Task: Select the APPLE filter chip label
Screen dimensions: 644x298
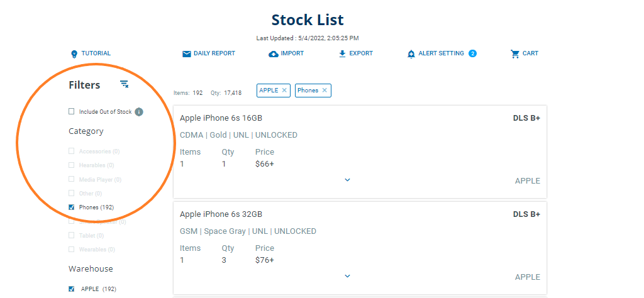Action: coord(269,91)
